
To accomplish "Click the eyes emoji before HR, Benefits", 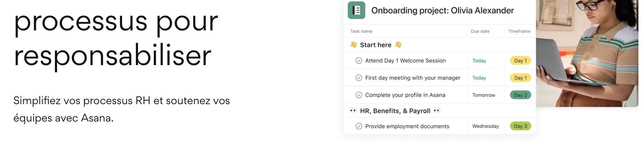I will click(354, 111).
